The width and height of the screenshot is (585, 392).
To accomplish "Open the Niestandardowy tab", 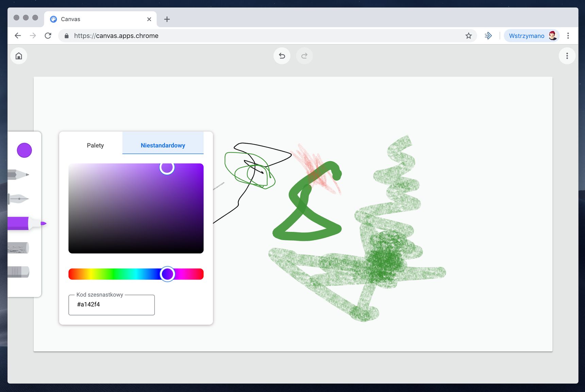I will (x=163, y=145).
